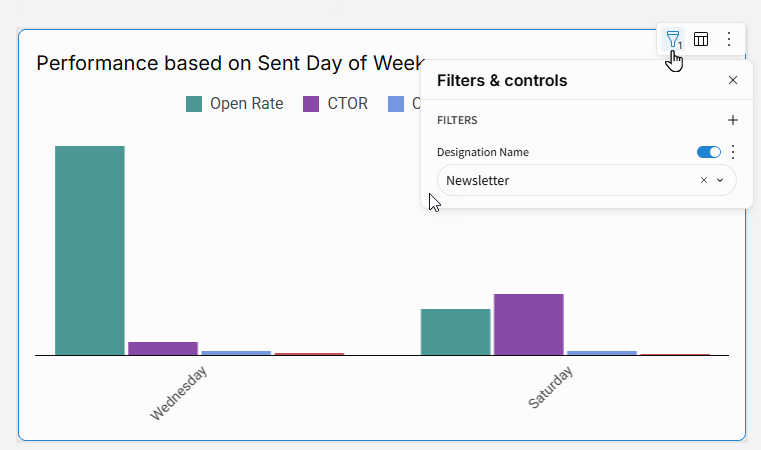This screenshot has height=450, width=761.
Task: Open the table view icon in chart toolbar
Action: [701, 39]
